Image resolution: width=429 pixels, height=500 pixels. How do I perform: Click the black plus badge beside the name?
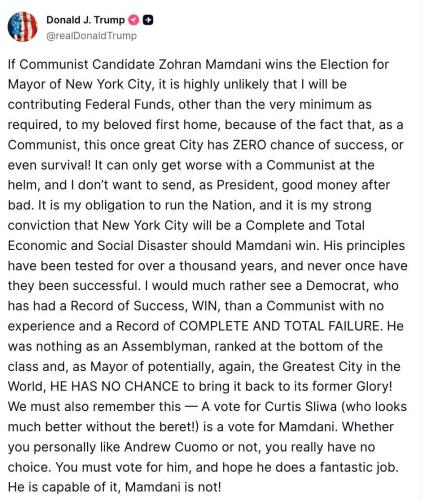point(148,20)
